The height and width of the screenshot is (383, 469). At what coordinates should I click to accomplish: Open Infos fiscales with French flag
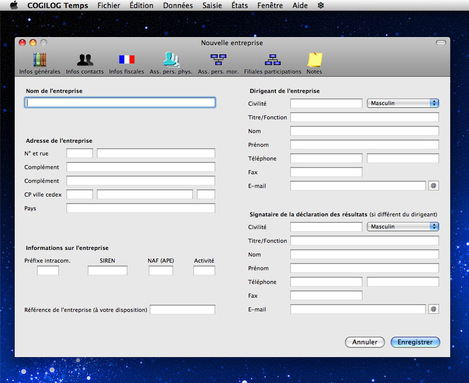tap(127, 63)
